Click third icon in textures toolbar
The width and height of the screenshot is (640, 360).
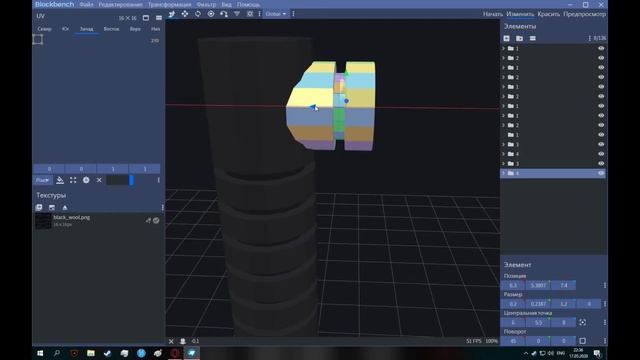65,207
